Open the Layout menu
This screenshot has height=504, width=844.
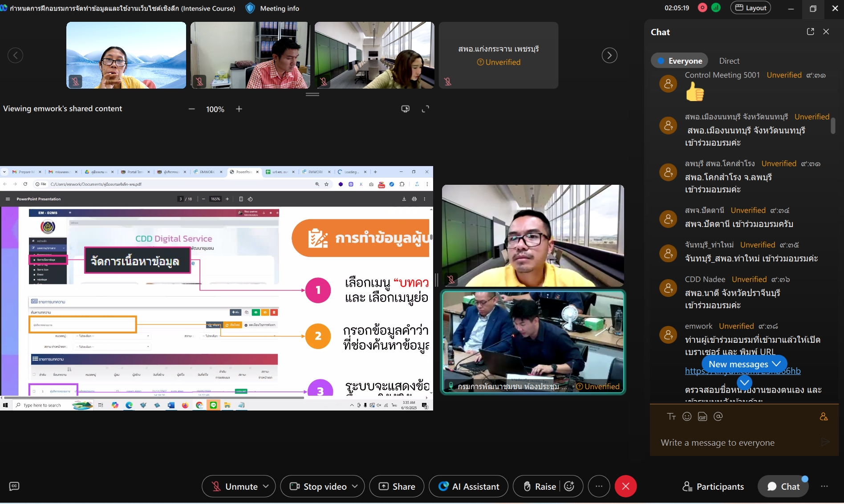coord(751,8)
